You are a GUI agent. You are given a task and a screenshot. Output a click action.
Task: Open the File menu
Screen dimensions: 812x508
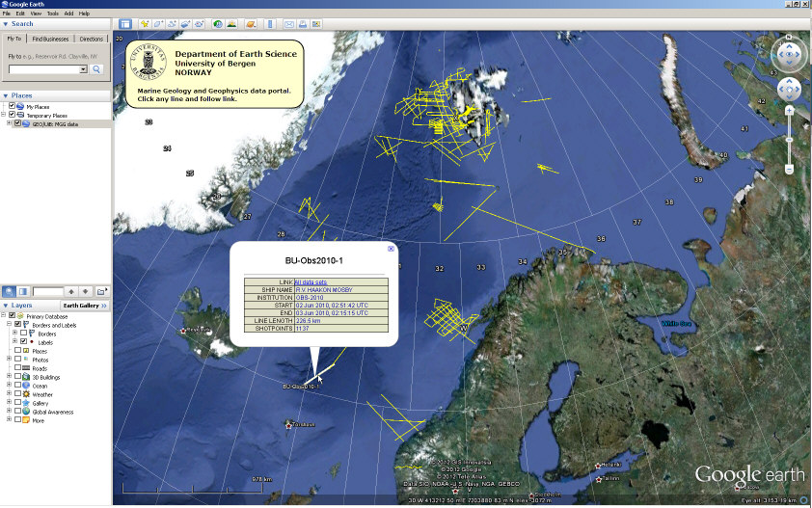coord(7,13)
